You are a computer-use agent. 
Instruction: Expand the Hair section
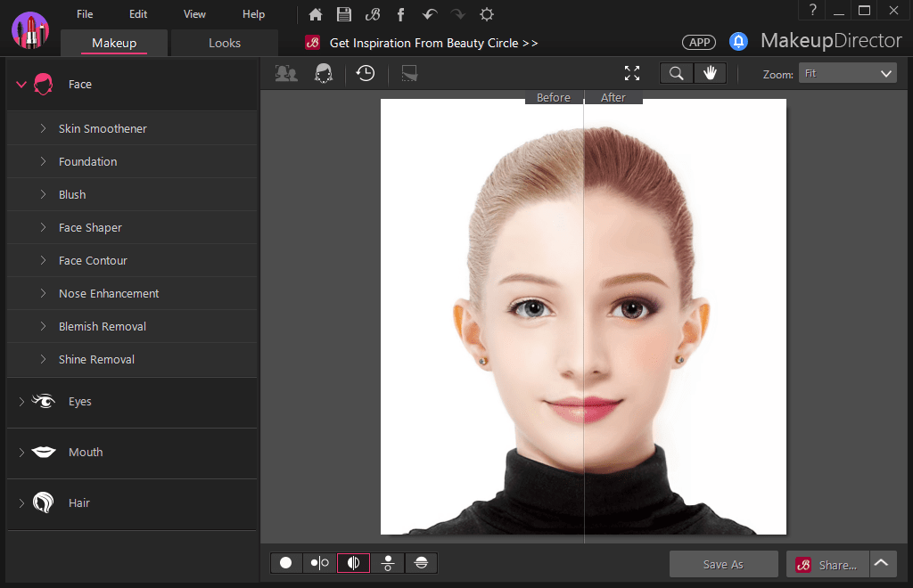click(x=79, y=503)
